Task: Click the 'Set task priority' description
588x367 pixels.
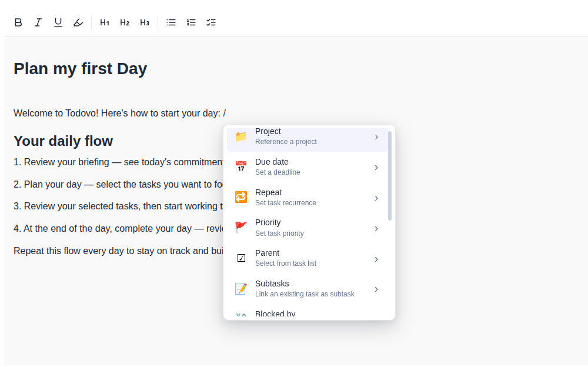Action: click(x=279, y=233)
